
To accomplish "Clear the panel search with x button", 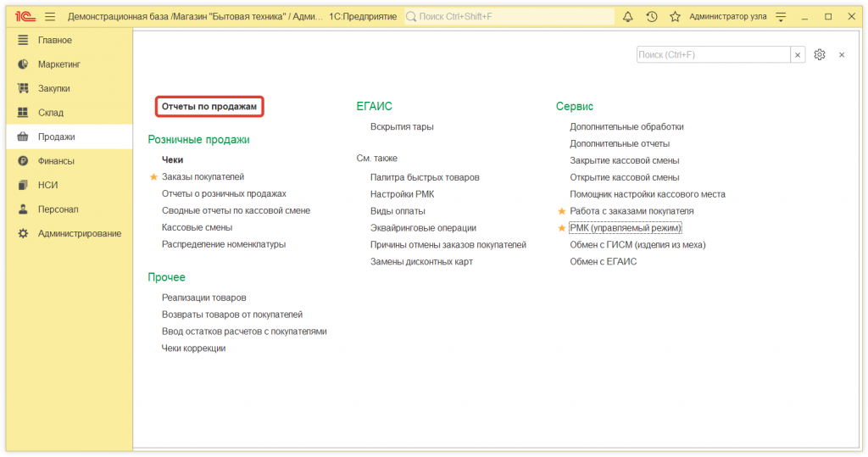I will coord(798,55).
